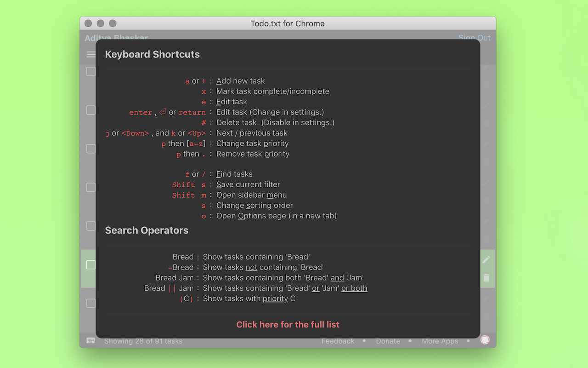Click the keyboard icon in the status bar
The image size is (588, 368).
point(90,340)
